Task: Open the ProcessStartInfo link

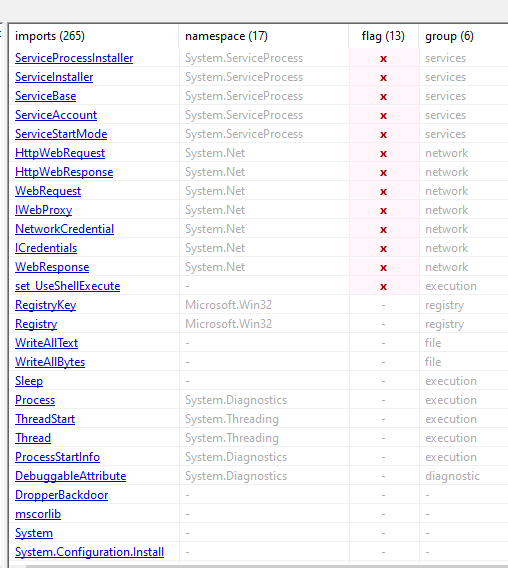Action: tap(57, 457)
